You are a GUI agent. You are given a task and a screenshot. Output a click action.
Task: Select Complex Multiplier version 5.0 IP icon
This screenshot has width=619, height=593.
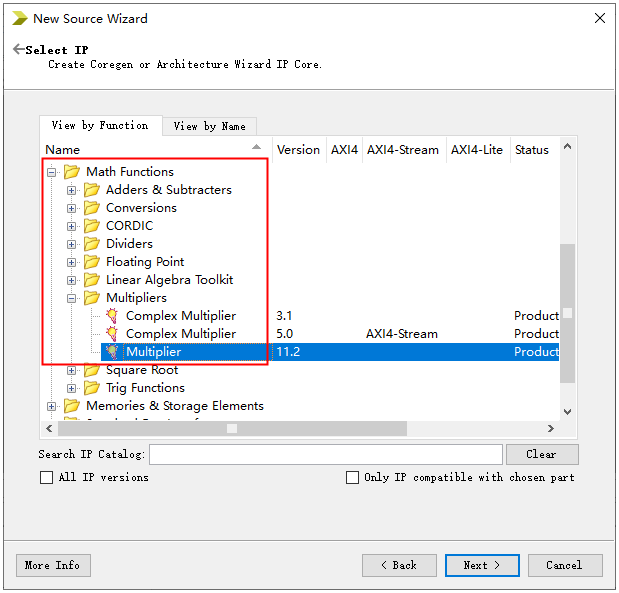112,334
